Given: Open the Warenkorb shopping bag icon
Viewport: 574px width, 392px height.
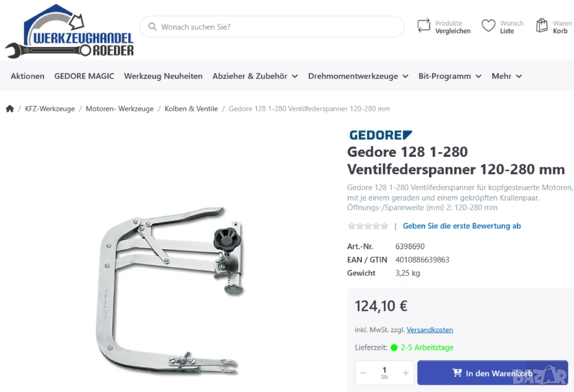Looking at the screenshot, I should coord(542,26).
